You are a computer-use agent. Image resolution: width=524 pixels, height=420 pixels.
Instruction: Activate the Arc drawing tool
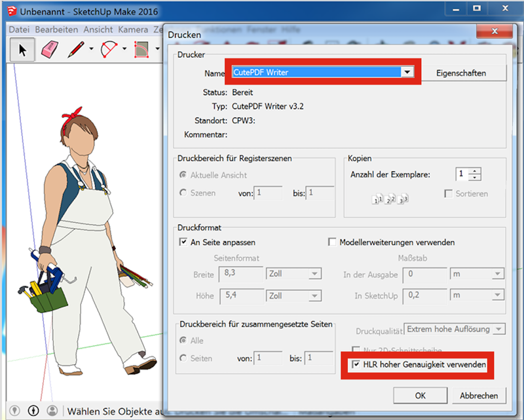pos(109,50)
